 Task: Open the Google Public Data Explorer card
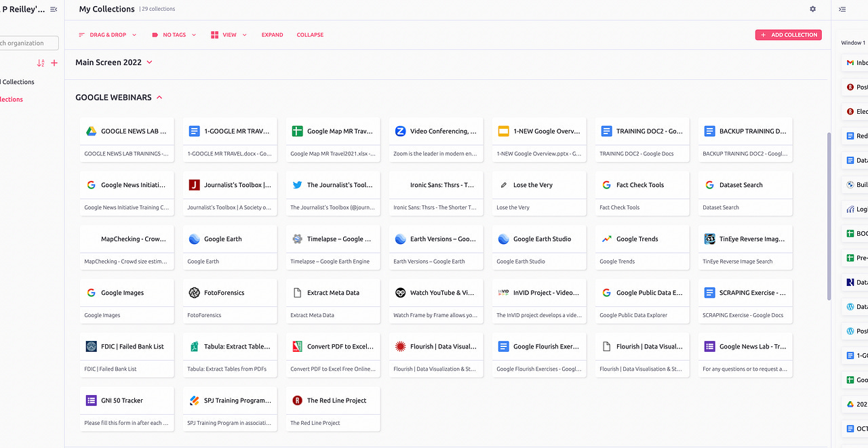[642, 301]
